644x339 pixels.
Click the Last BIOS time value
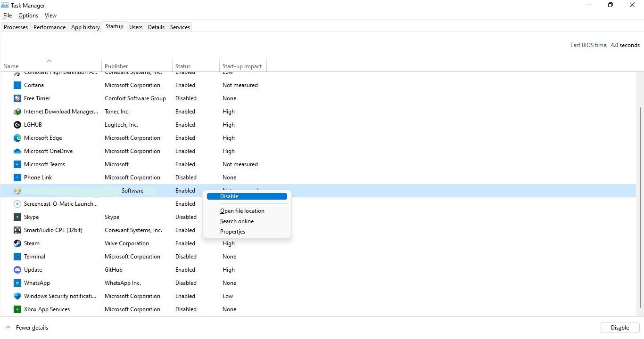[625, 45]
